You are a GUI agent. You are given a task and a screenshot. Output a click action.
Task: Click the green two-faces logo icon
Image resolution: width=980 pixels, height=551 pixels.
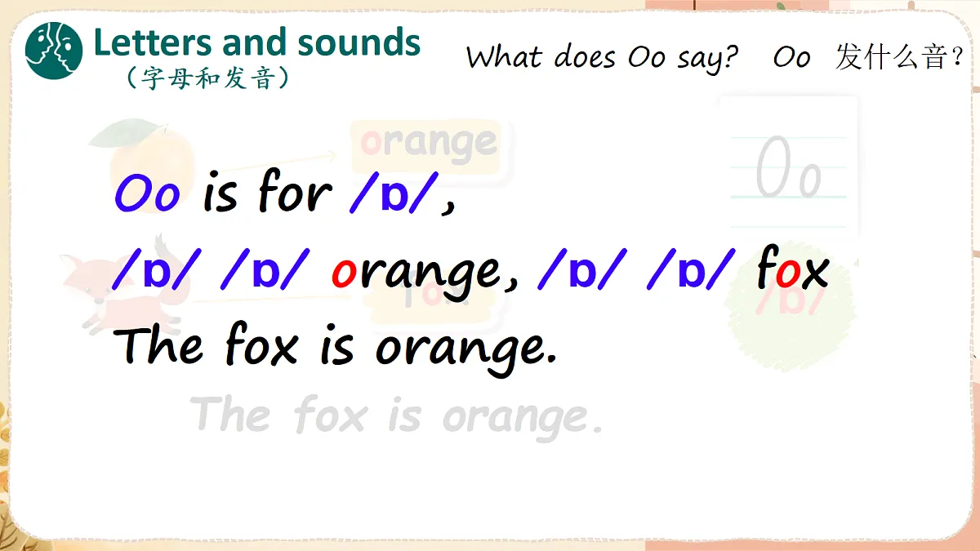coord(54,50)
